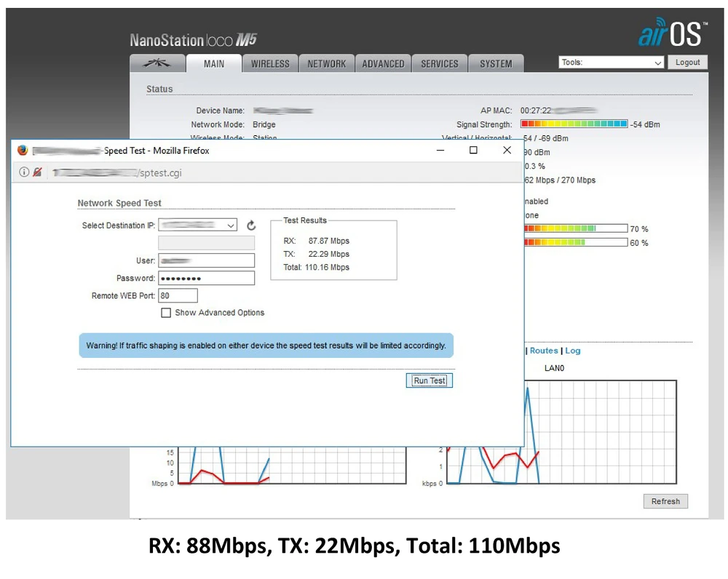Click the insecure connection padlock icon
The image size is (728, 579).
(x=37, y=172)
